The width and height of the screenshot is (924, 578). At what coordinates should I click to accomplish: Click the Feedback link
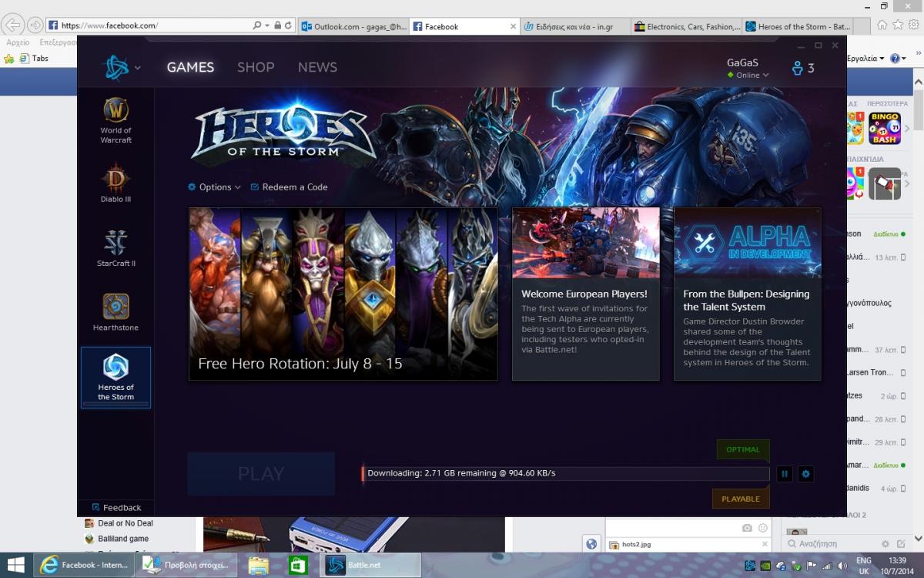tap(117, 508)
